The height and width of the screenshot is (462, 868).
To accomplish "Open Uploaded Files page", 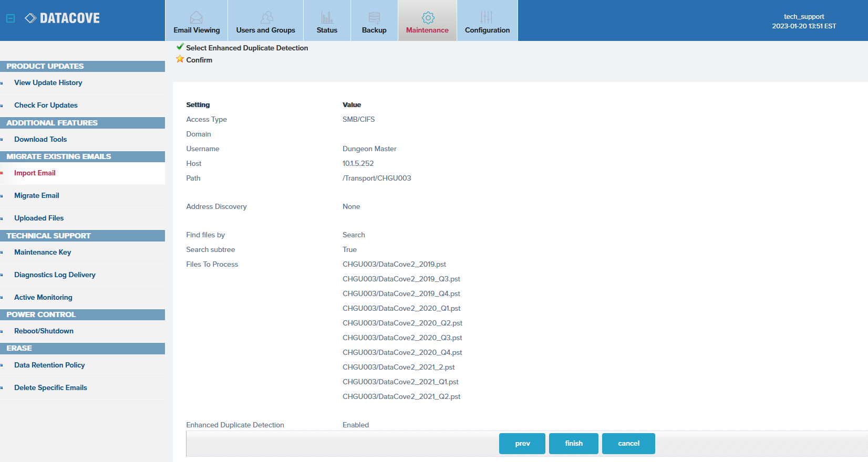I will (x=39, y=218).
